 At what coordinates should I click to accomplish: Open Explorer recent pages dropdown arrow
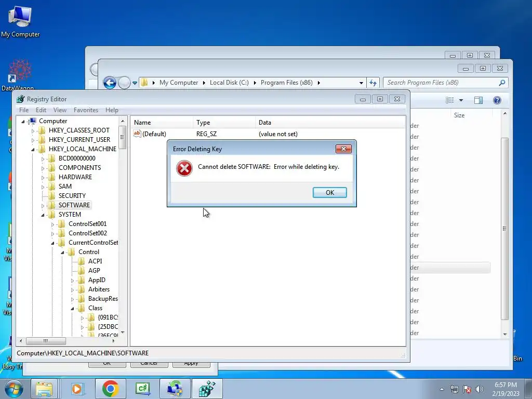click(135, 83)
